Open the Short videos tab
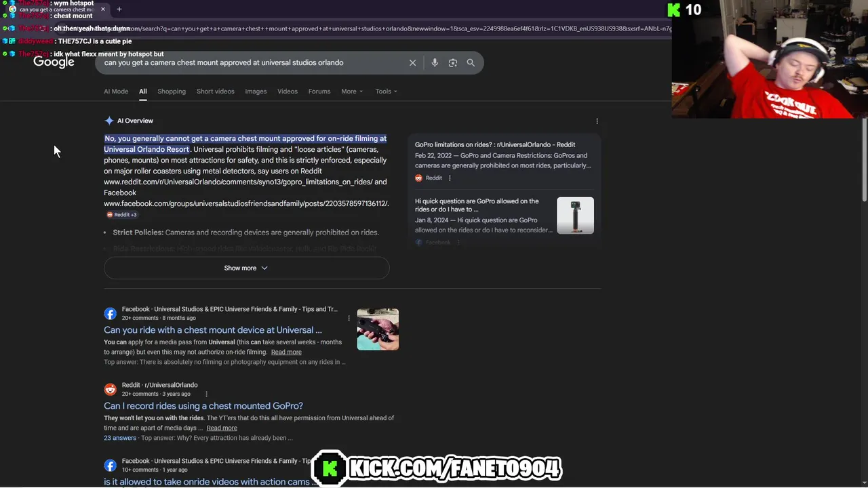 tap(215, 91)
